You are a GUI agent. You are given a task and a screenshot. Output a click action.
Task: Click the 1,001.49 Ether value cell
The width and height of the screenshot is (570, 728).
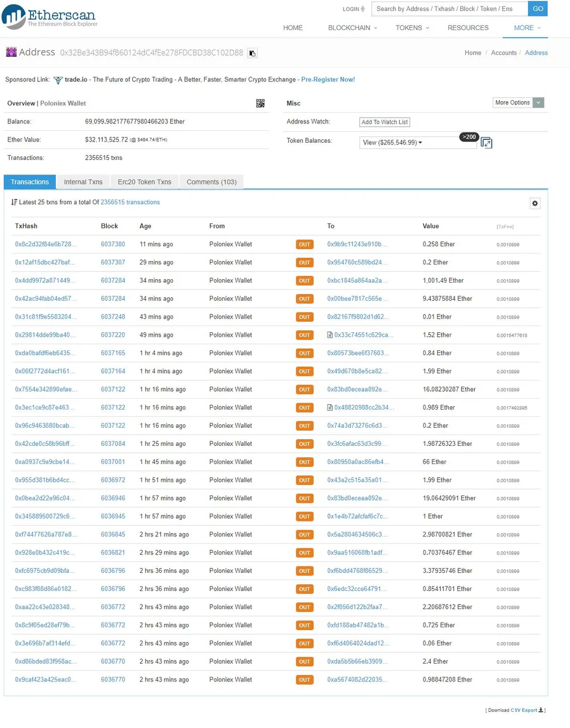tap(443, 281)
